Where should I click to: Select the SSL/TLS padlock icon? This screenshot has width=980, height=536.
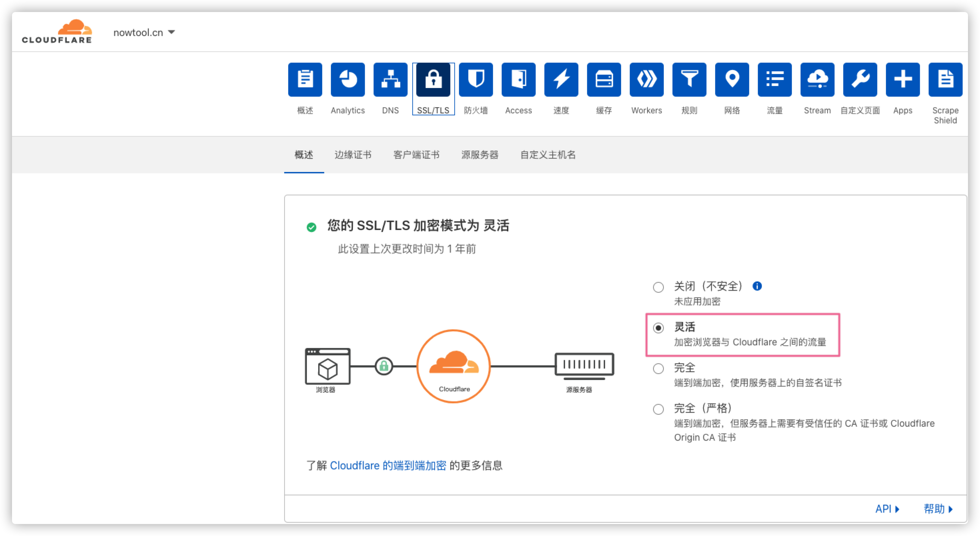[x=433, y=79]
